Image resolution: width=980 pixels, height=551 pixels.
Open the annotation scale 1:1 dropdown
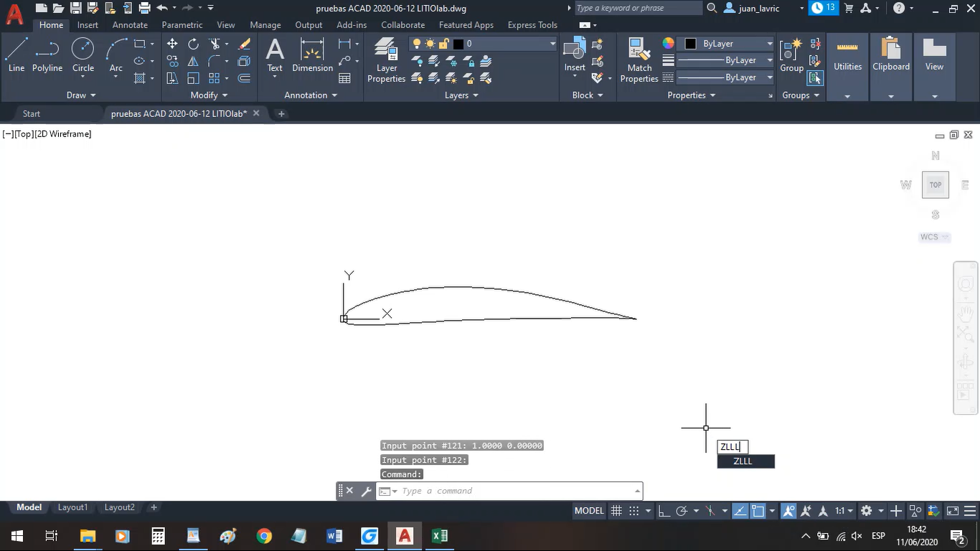point(844,511)
